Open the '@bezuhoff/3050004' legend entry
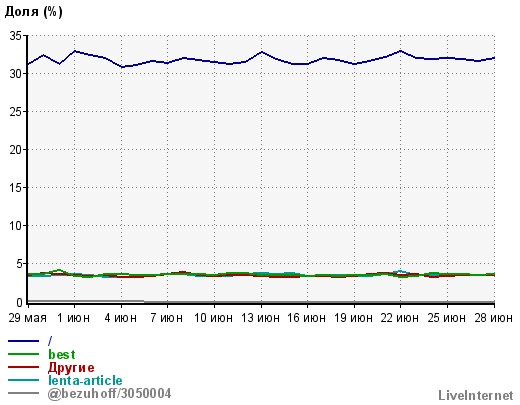Screen dimensions: 520x405 click(x=109, y=393)
